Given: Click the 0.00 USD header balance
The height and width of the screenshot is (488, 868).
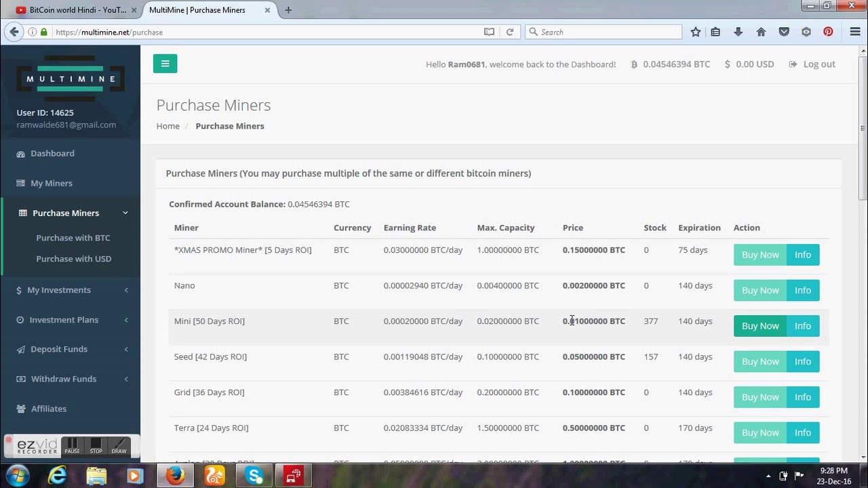Looking at the screenshot, I should [x=749, y=64].
